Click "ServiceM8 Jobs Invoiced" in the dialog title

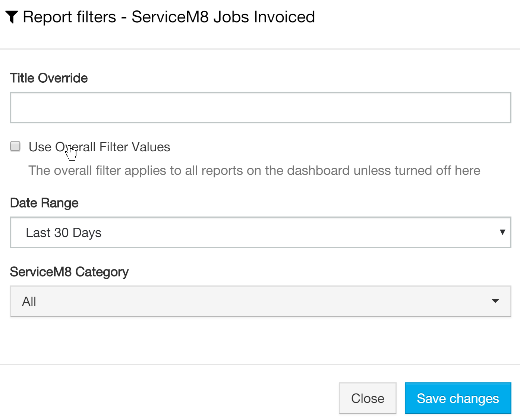(x=223, y=17)
